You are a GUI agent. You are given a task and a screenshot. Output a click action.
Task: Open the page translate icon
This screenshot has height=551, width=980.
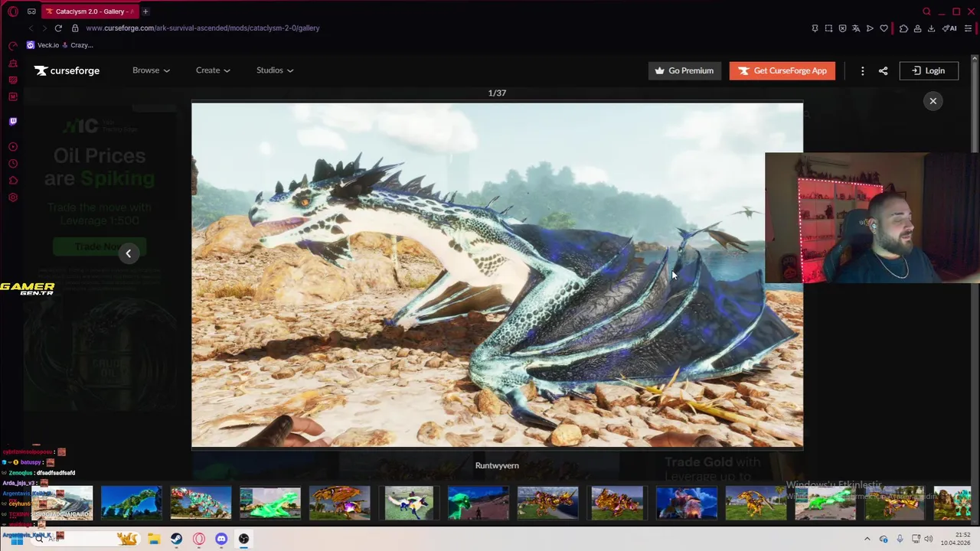856,28
